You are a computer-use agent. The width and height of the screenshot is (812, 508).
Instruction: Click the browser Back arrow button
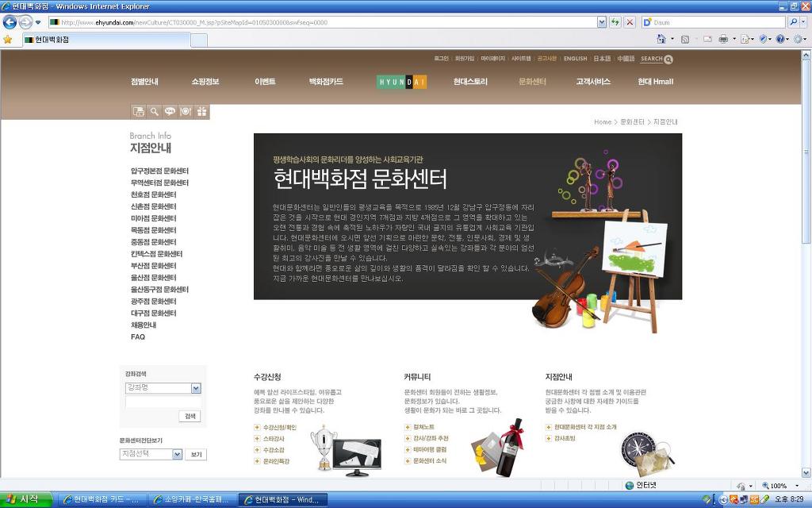(x=10, y=22)
